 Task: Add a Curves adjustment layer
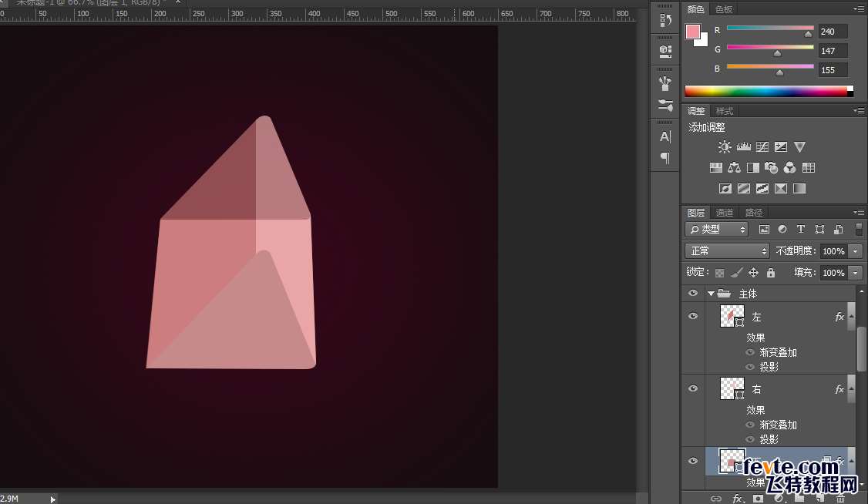point(762,146)
